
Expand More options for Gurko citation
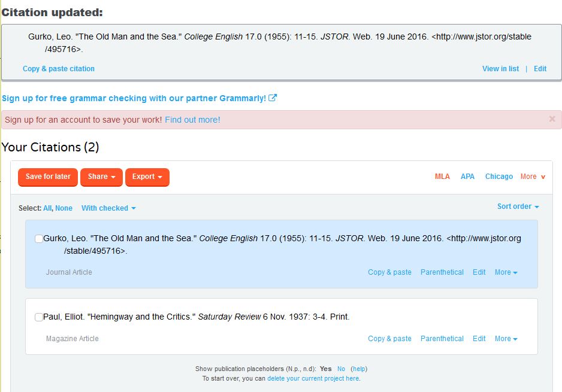pos(506,272)
